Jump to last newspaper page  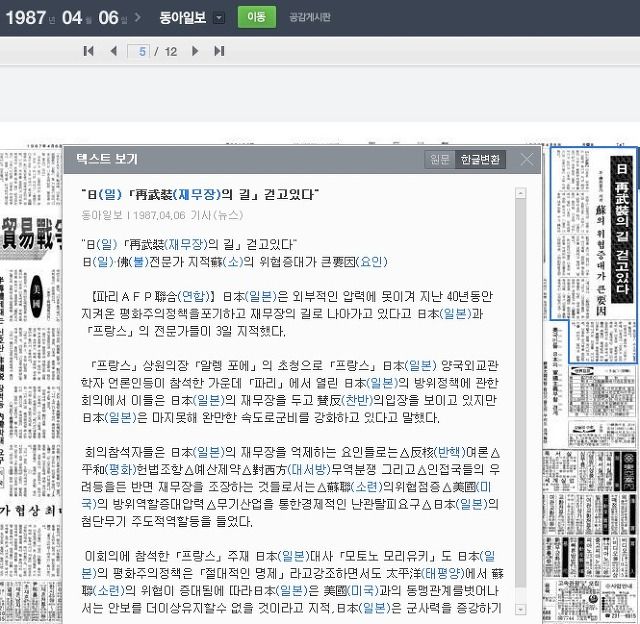pos(219,51)
